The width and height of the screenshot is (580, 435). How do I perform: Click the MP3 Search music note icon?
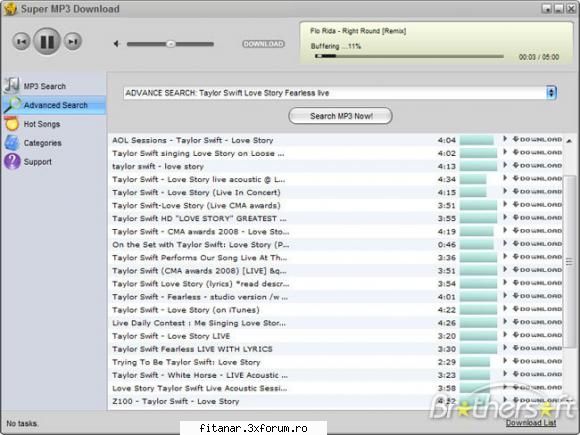[x=12, y=85]
